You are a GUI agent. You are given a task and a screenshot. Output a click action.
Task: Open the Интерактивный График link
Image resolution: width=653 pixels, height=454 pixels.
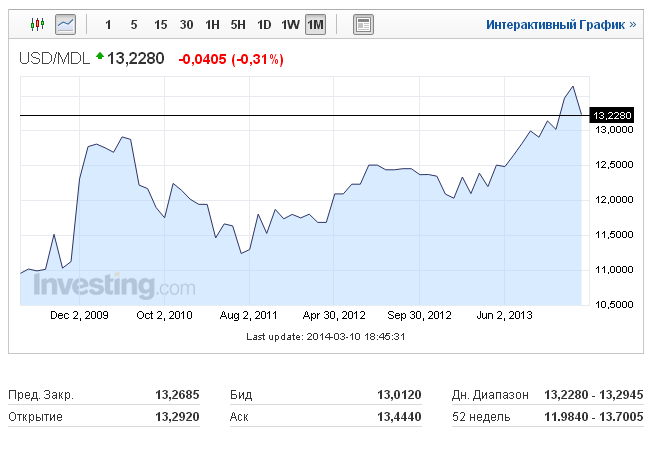click(561, 25)
